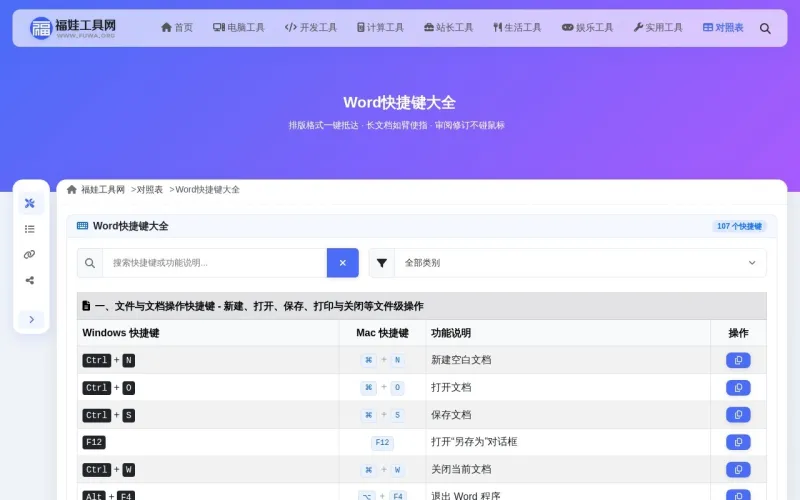Open the 首页 home menu
Screen dimensions: 800x500
coord(177,28)
